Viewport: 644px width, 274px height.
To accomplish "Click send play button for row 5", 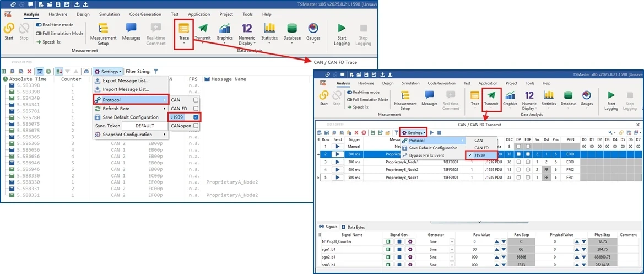I will [x=338, y=178].
